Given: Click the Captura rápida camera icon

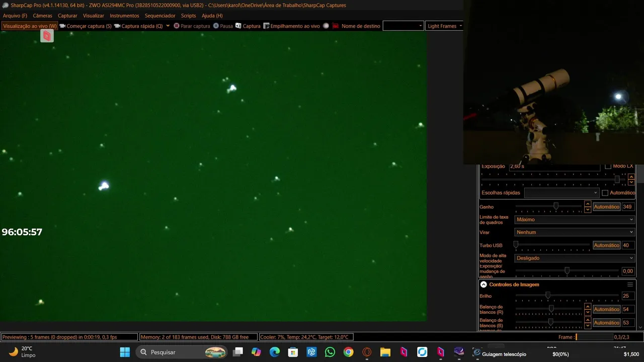Looking at the screenshot, I should [117, 26].
